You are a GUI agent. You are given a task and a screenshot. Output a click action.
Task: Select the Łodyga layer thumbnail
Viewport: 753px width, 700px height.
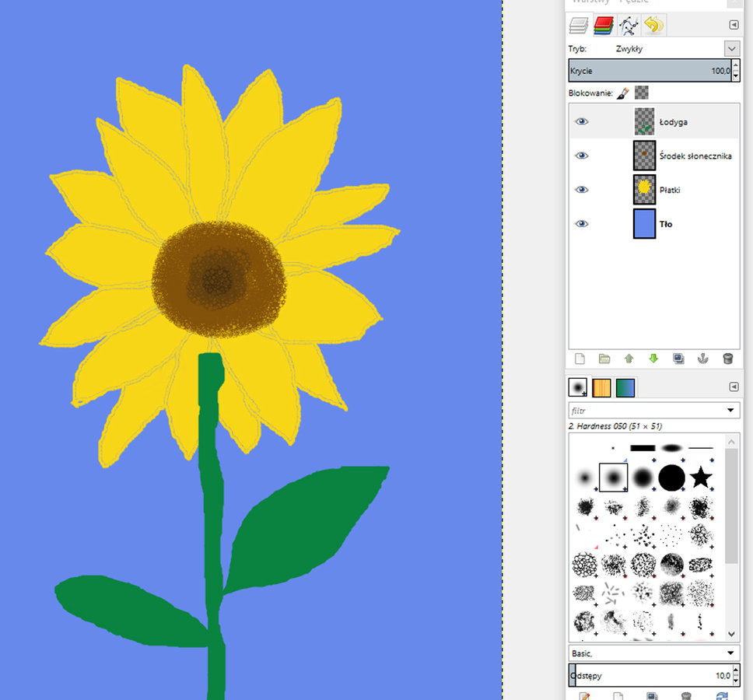pos(644,121)
